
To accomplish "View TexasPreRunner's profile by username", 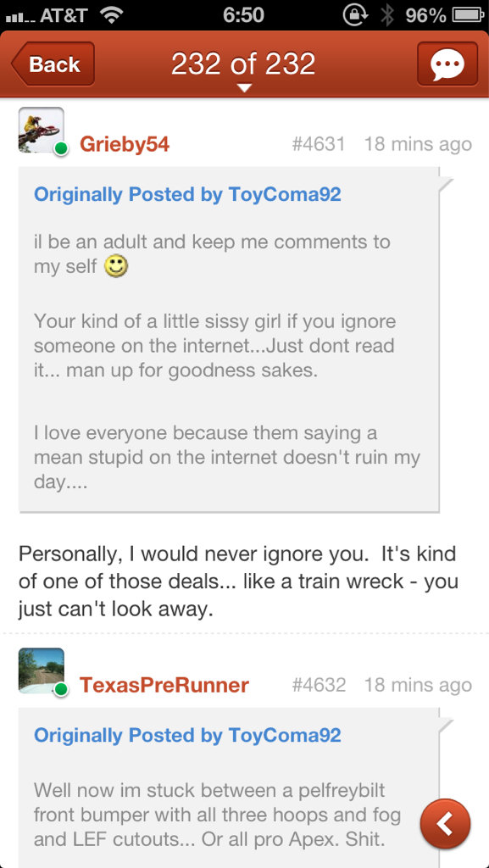I will 164,685.
